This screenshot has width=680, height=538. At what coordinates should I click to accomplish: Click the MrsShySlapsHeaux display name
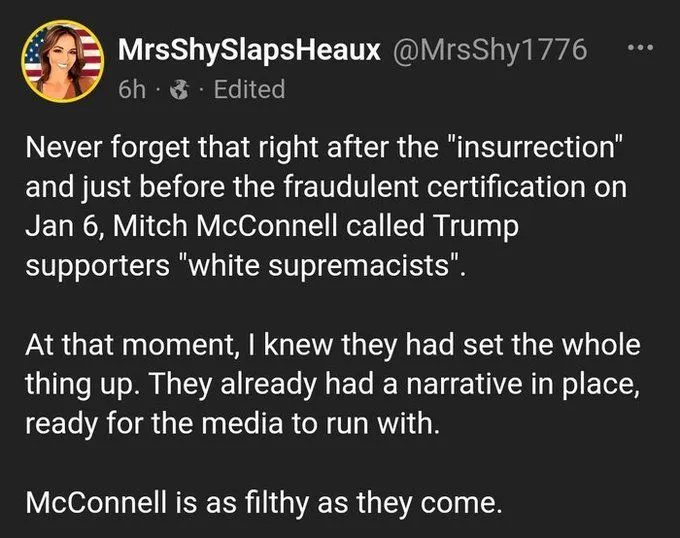pos(249,50)
